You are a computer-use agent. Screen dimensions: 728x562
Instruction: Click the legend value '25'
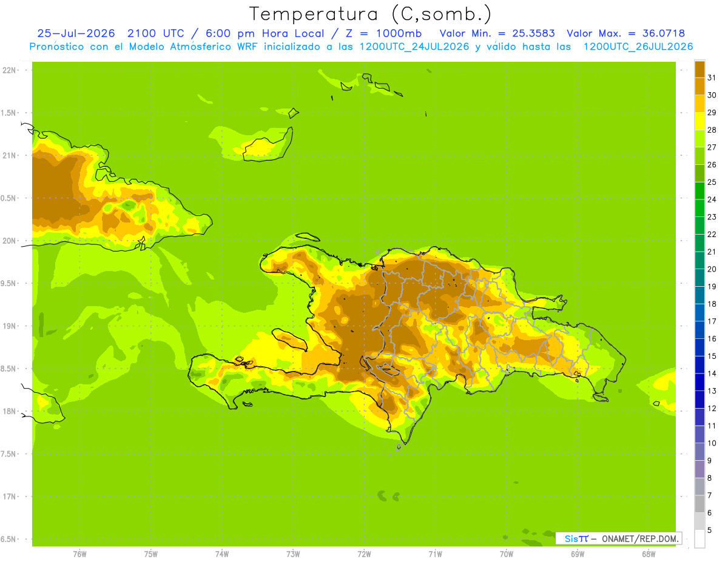coord(712,182)
